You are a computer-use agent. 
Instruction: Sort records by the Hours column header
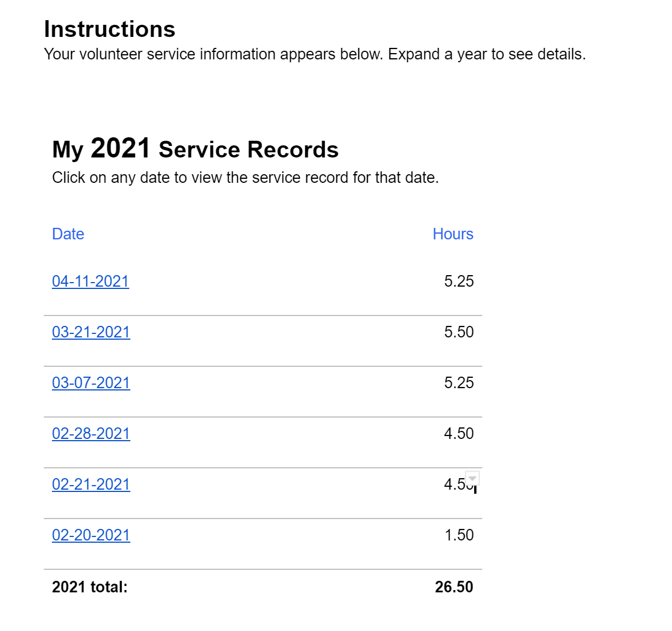(453, 234)
